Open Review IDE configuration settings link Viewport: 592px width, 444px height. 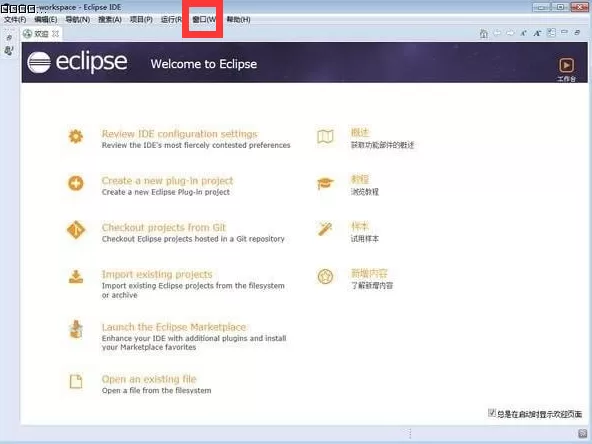click(179, 134)
